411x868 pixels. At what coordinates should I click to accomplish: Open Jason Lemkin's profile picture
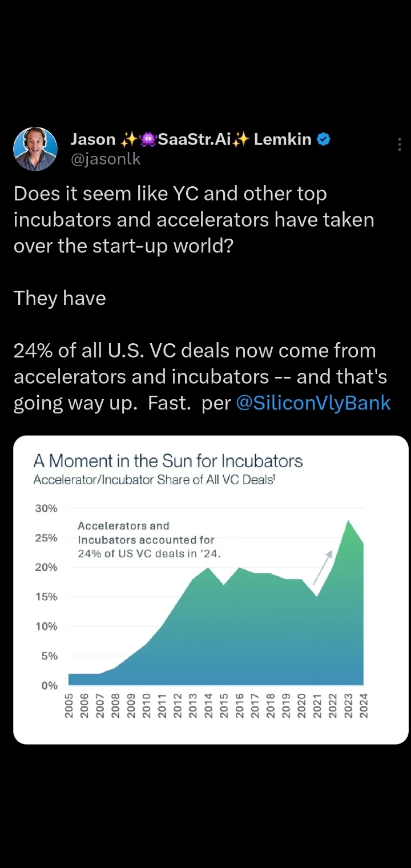click(x=35, y=150)
